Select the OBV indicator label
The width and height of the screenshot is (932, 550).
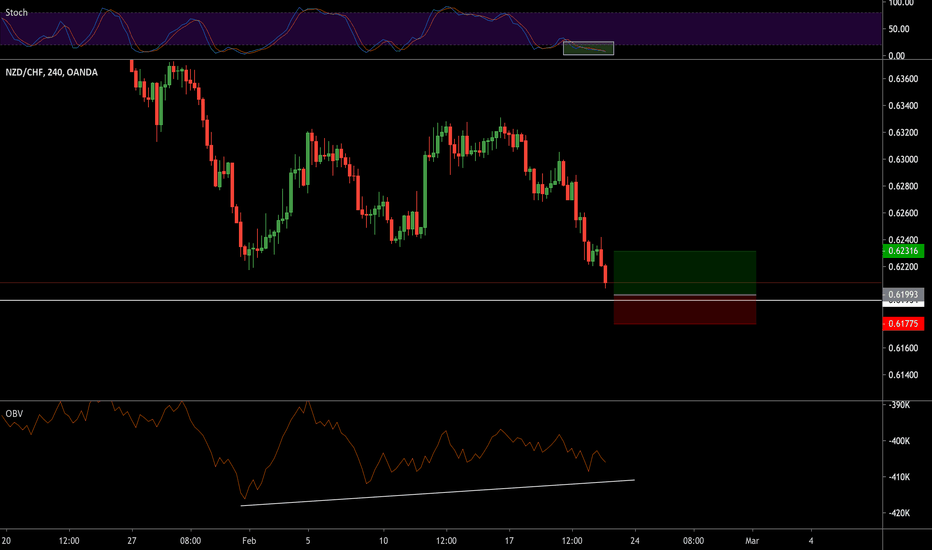point(14,414)
